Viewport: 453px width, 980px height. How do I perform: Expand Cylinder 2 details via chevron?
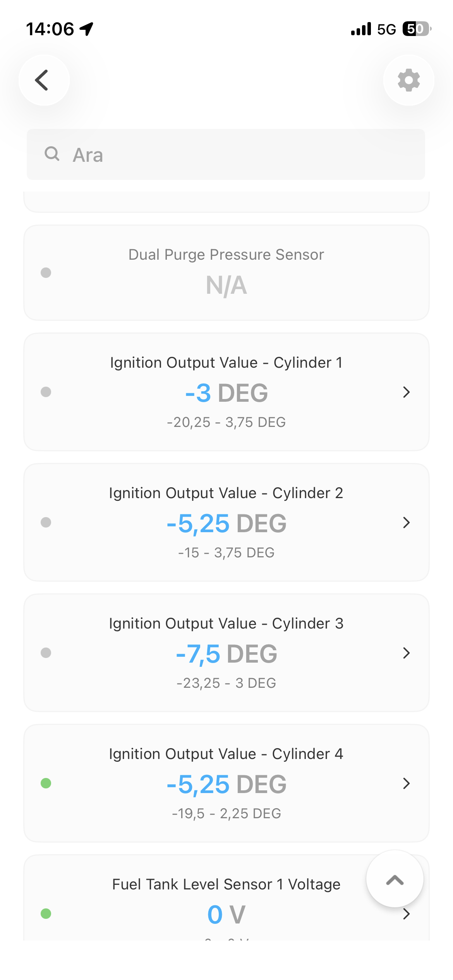[406, 523]
